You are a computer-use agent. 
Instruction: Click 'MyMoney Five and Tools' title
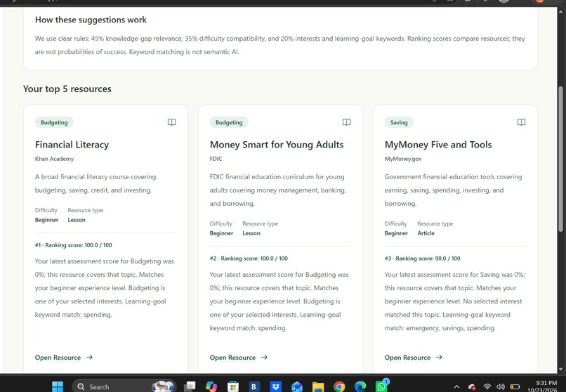point(438,145)
